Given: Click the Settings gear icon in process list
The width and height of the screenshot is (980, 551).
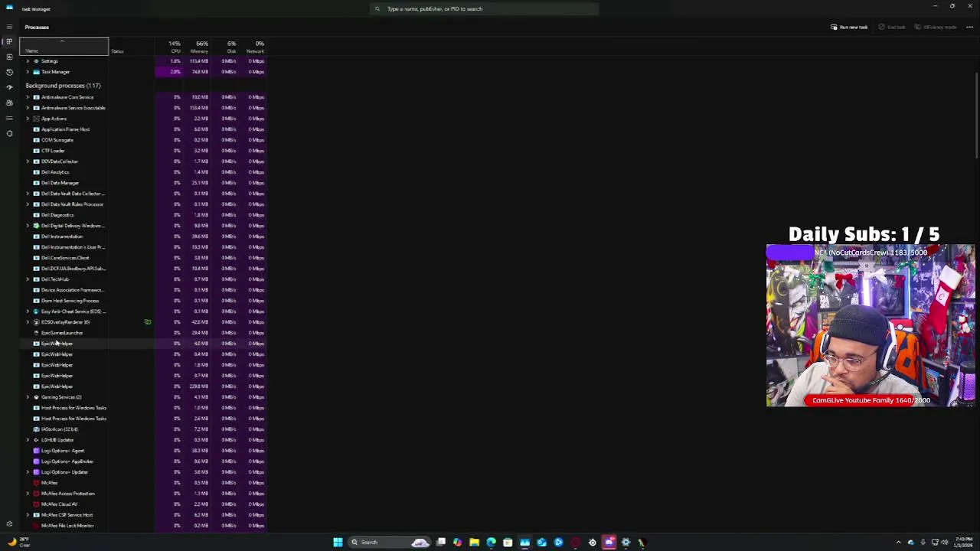Looking at the screenshot, I should (x=36, y=61).
